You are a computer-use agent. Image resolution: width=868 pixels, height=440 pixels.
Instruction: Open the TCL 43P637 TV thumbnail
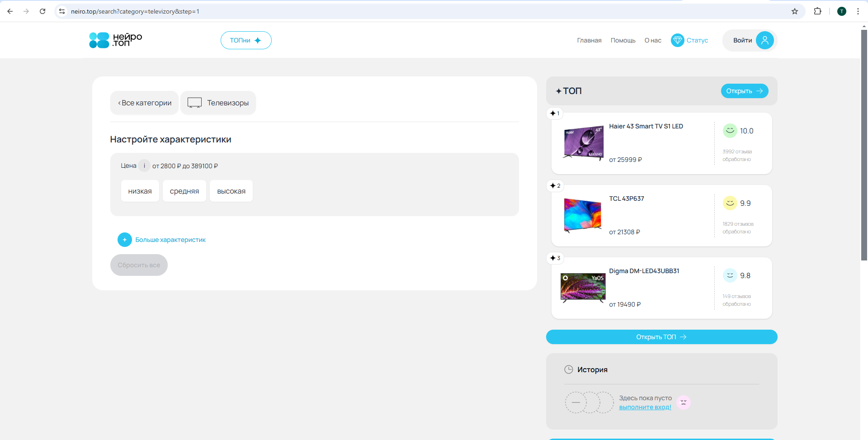(x=583, y=215)
